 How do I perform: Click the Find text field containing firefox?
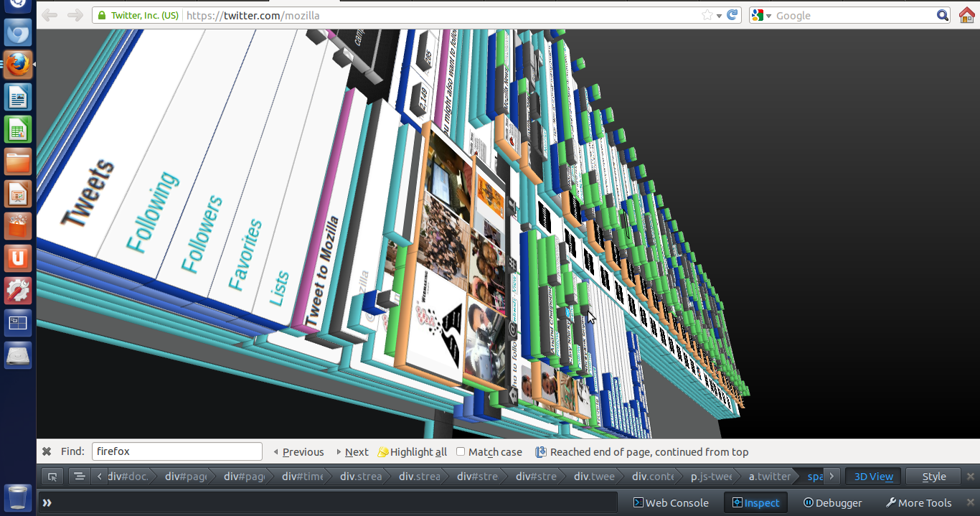coord(177,451)
